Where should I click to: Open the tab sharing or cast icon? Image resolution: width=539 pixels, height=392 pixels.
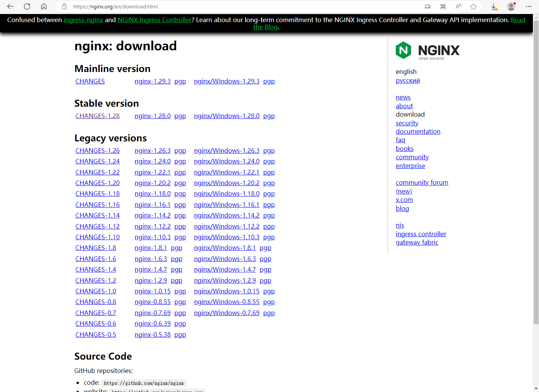coord(428,6)
